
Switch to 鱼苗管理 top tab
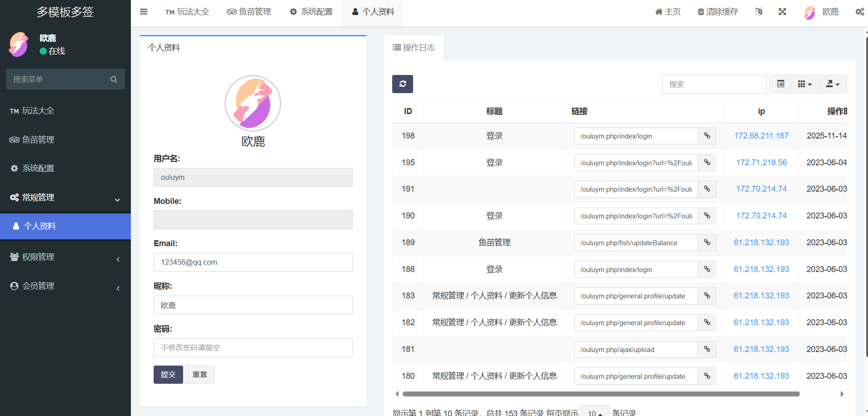click(x=249, y=12)
